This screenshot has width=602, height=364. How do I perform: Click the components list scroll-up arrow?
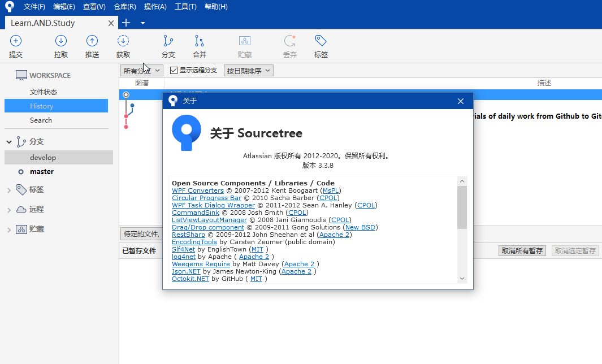pos(462,181)
